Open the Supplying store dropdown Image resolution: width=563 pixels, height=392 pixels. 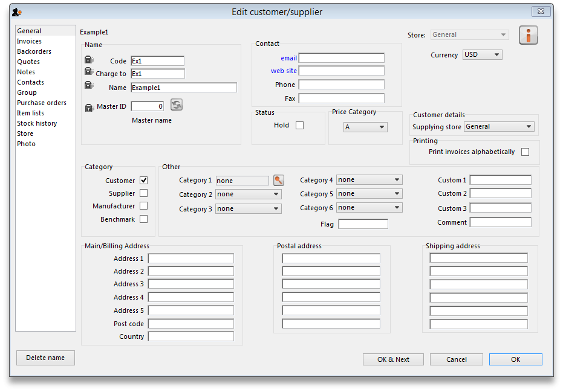click(498, 127)
